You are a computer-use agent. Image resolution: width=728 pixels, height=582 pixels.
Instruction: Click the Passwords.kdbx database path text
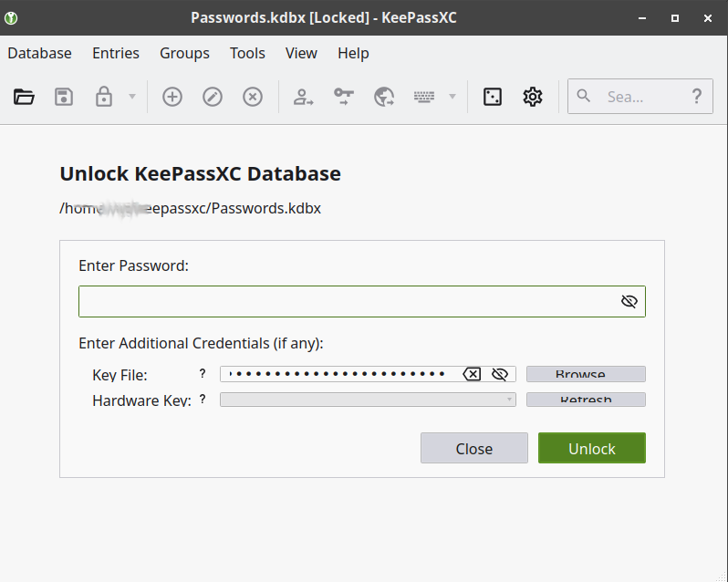191,208
